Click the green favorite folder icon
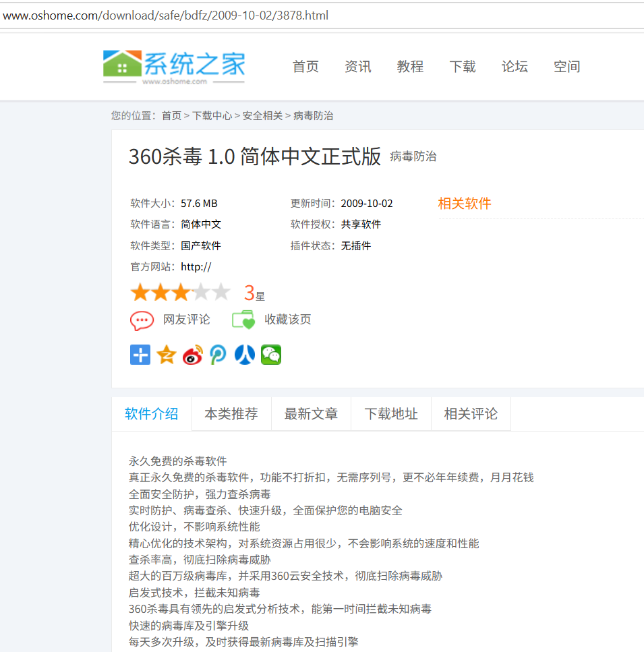 point(243,320)
